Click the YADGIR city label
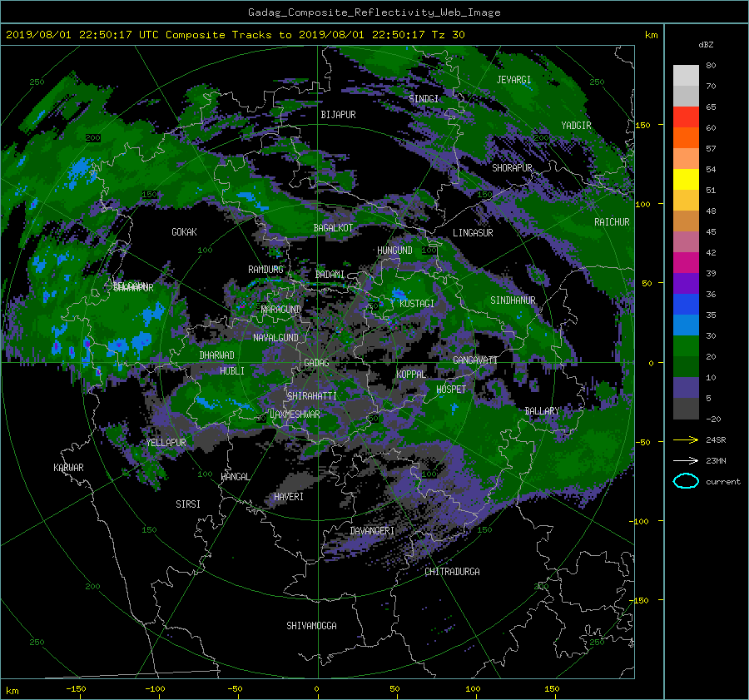749x700 pixels. [576, 125]
